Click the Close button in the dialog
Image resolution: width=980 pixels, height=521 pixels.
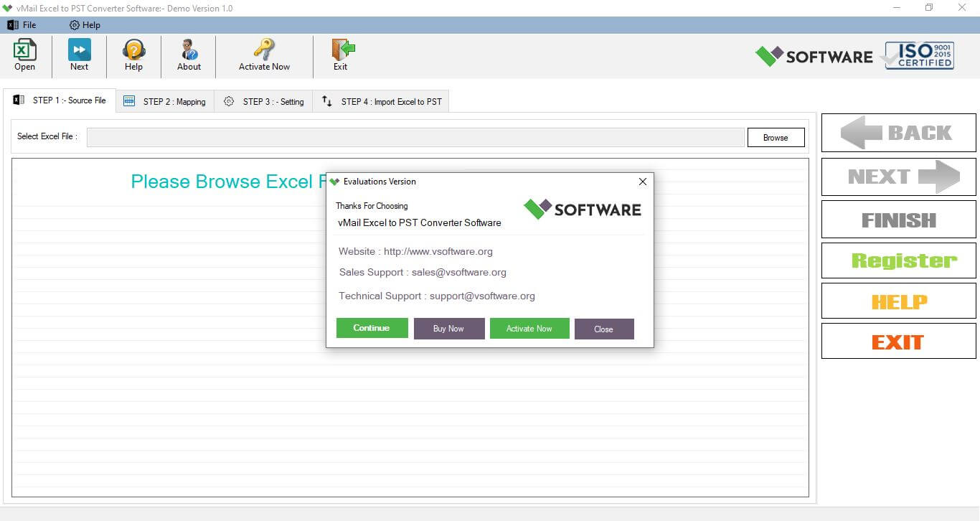point(604,329)
